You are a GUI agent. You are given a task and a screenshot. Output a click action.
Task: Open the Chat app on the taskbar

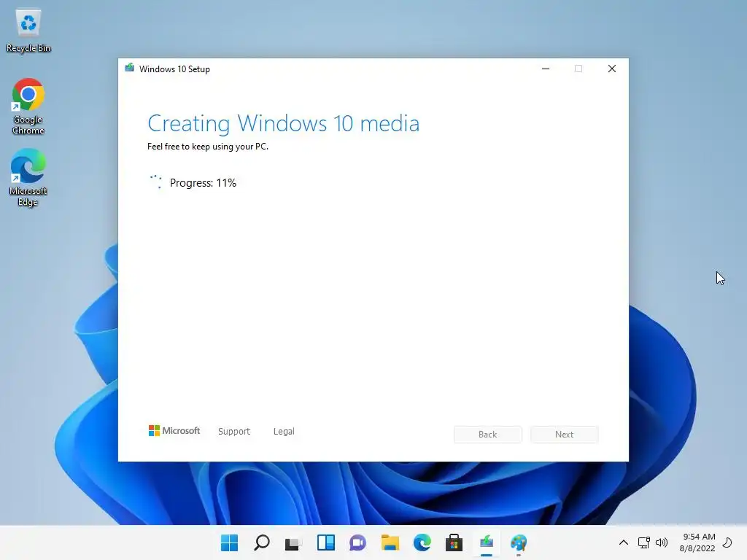click(357, 542)
